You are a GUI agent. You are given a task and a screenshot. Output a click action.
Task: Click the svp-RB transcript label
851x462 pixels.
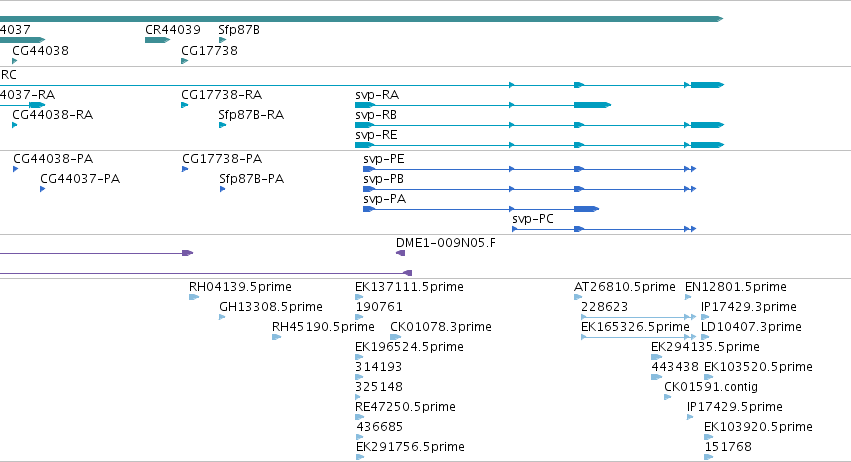(376, 115)
